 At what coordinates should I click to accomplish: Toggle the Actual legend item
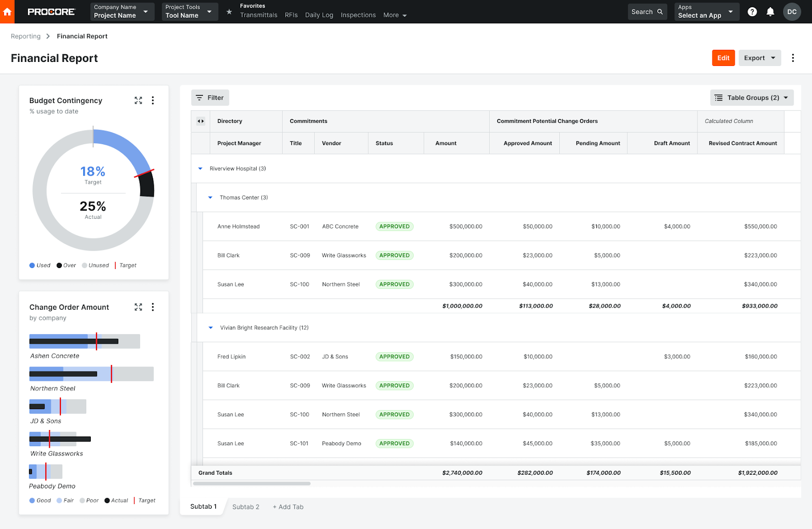[116, 501]
